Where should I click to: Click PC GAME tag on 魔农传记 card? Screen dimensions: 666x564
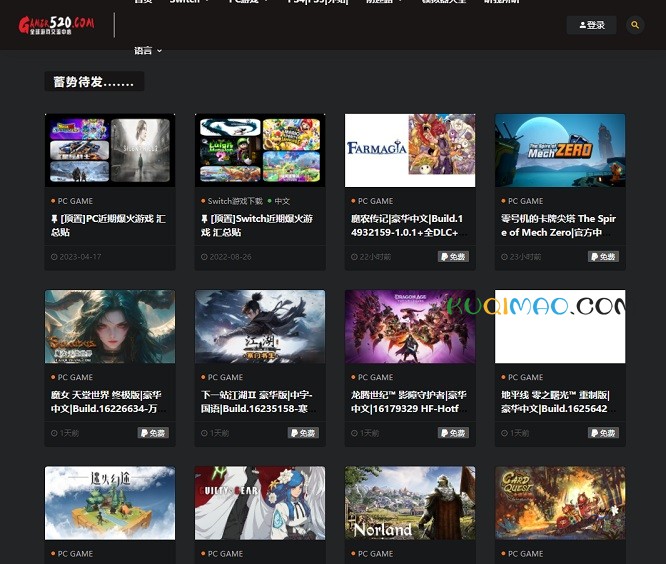coord(373,201)
